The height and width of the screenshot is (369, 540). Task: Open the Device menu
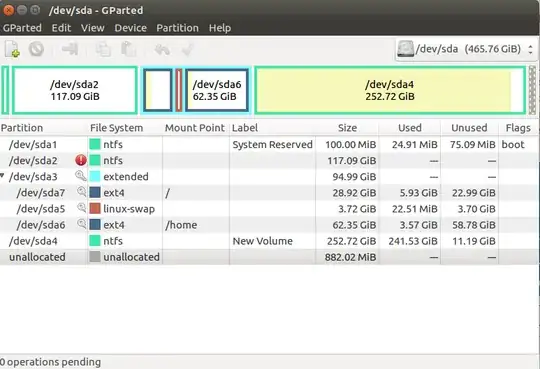[x=131, y=28]
